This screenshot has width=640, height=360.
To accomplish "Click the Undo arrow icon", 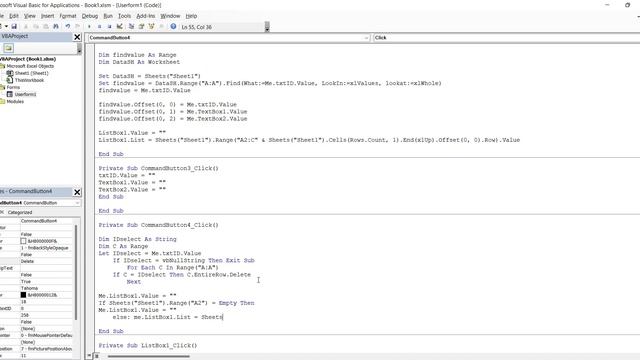I will point(67,27).
